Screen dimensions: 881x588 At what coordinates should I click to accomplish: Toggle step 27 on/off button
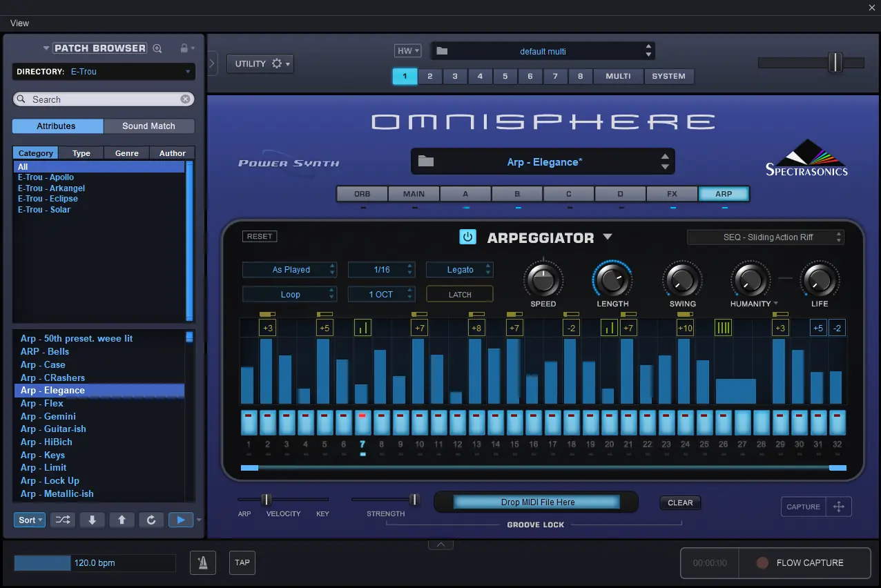coord(742,422)
